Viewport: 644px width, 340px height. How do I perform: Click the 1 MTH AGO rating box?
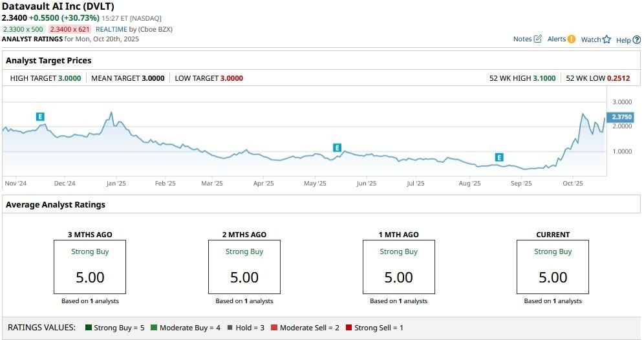point(398,266)
